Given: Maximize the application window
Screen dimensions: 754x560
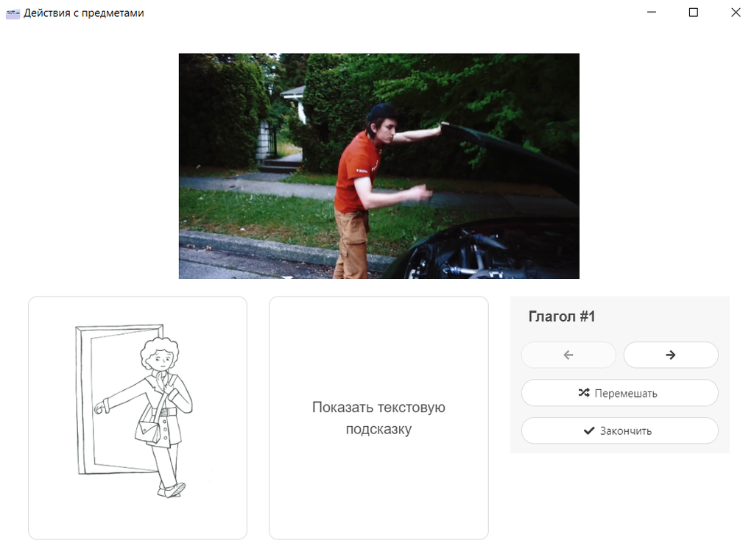Looking at the screenshot, I should (693, 13).
